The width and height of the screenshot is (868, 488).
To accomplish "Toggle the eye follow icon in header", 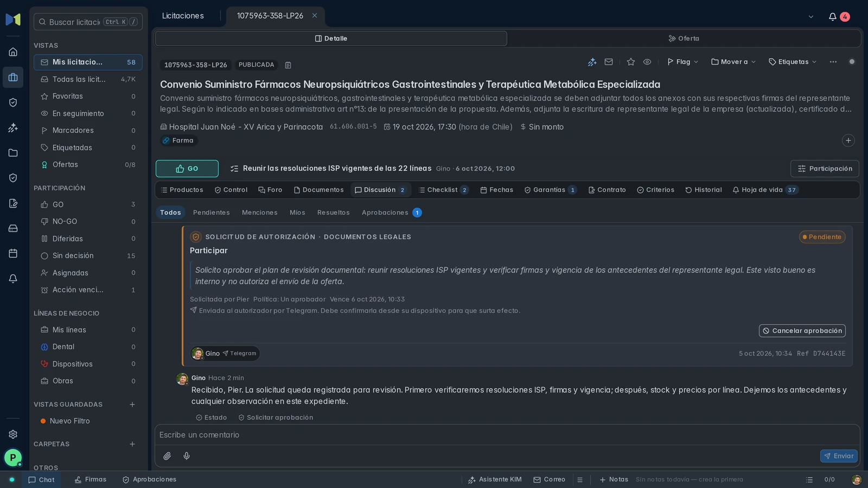I will tap(647, 62).
